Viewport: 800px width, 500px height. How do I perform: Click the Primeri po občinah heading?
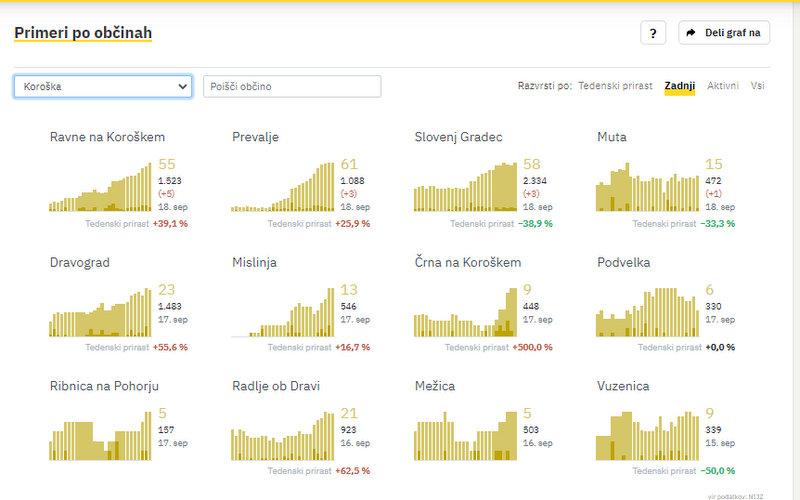click(83, 33)
